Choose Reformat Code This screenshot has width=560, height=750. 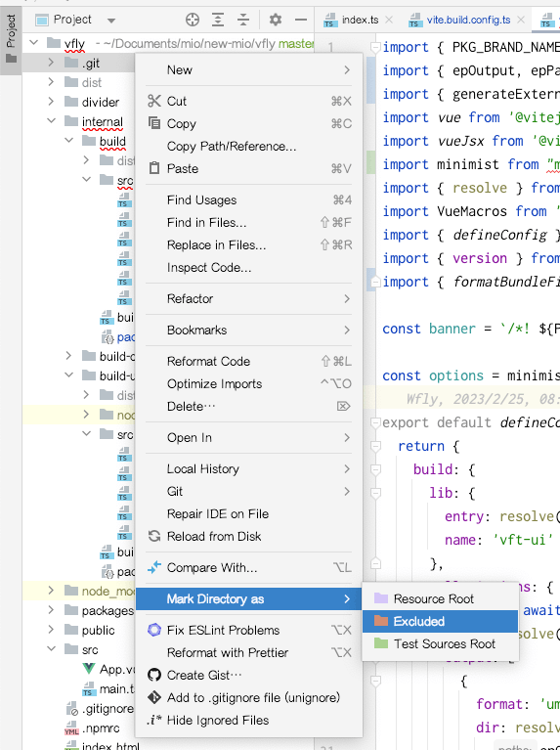pos(248,361)
